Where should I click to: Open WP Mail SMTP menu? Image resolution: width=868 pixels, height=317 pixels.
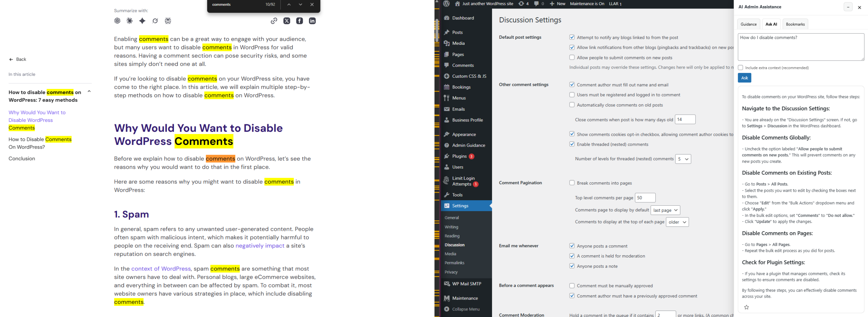coord(466,284)
